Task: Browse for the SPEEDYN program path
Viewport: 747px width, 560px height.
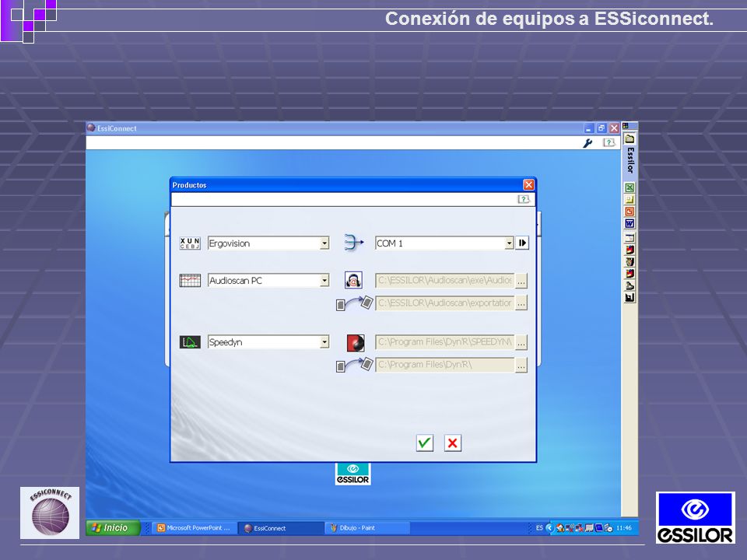Action: click(521, 342)
